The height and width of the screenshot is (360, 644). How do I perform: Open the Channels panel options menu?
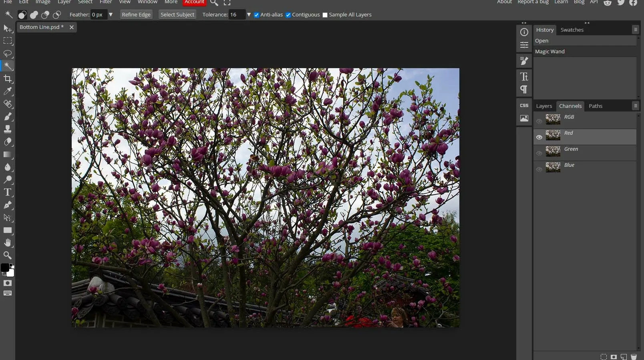(635, 106)
